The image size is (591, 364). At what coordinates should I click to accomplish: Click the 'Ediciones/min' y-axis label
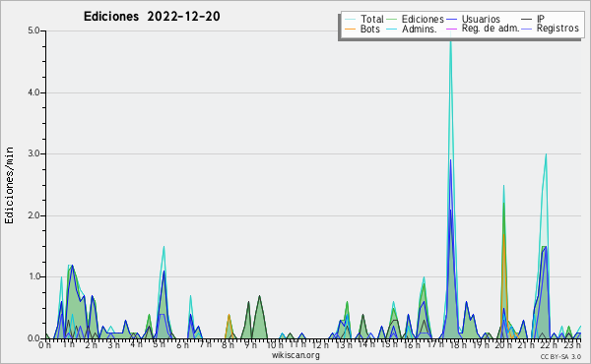click(9, 185)
